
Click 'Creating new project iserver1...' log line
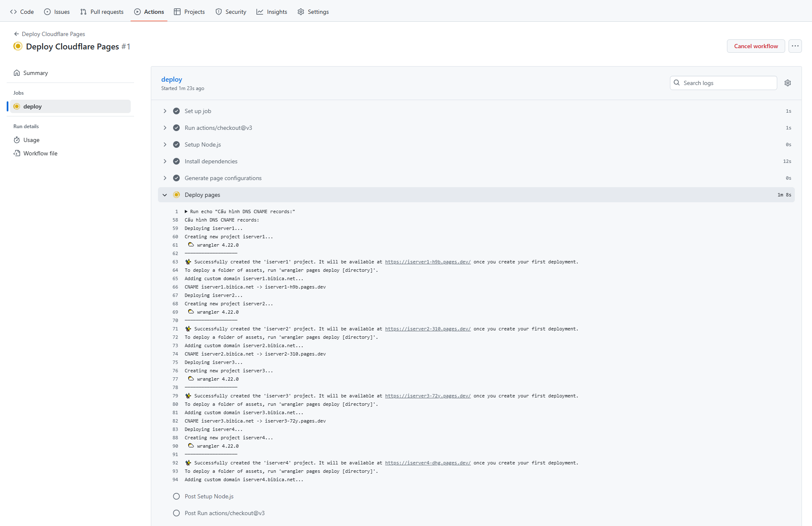coord(229,237)
